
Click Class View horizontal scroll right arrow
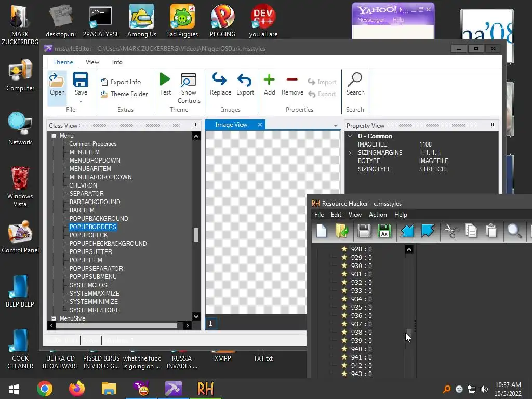[187, 325]
